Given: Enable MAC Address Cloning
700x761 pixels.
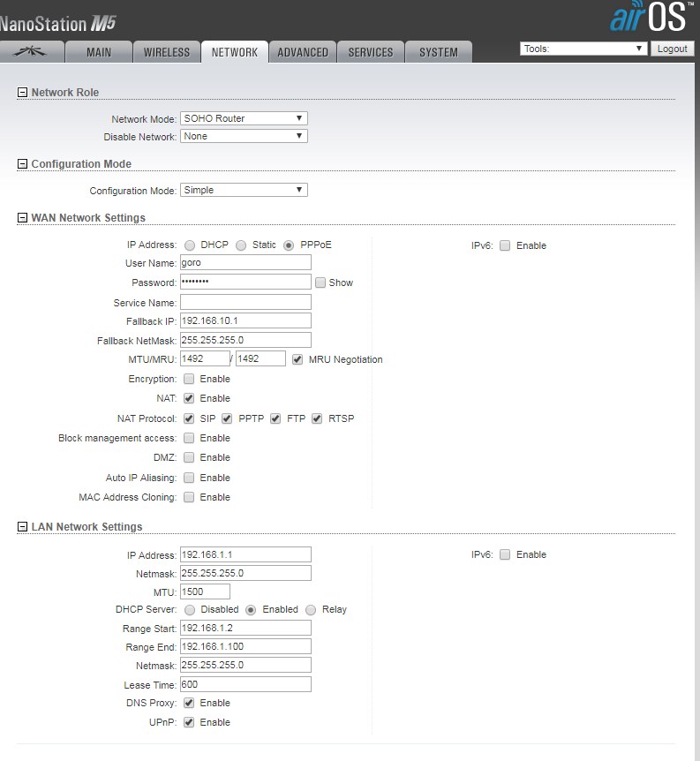Looking at the screenshot, I should tap(189, 497).
